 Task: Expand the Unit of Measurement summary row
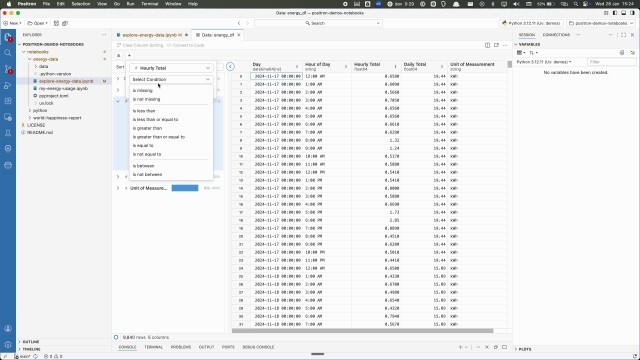coord(118,188)
